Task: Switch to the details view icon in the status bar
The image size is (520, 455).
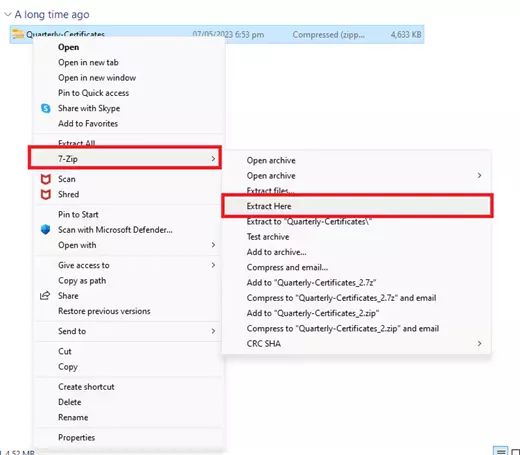Action: point(501,451)
